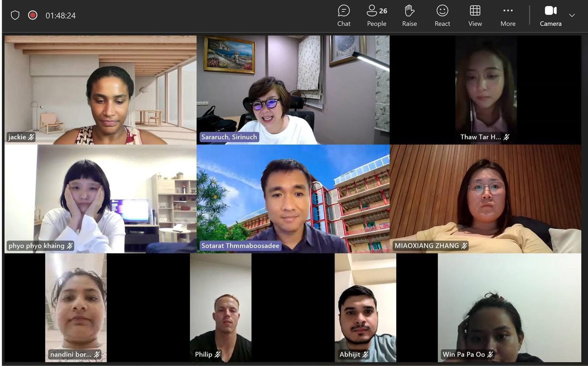Select jackie's video tile
This screenshot has height=366, width=588.
pos(100,90)
